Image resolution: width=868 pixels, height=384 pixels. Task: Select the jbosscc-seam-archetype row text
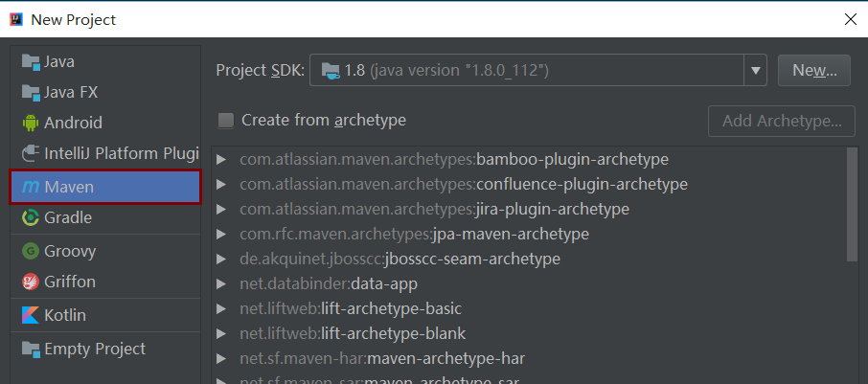tap(400, 259)
